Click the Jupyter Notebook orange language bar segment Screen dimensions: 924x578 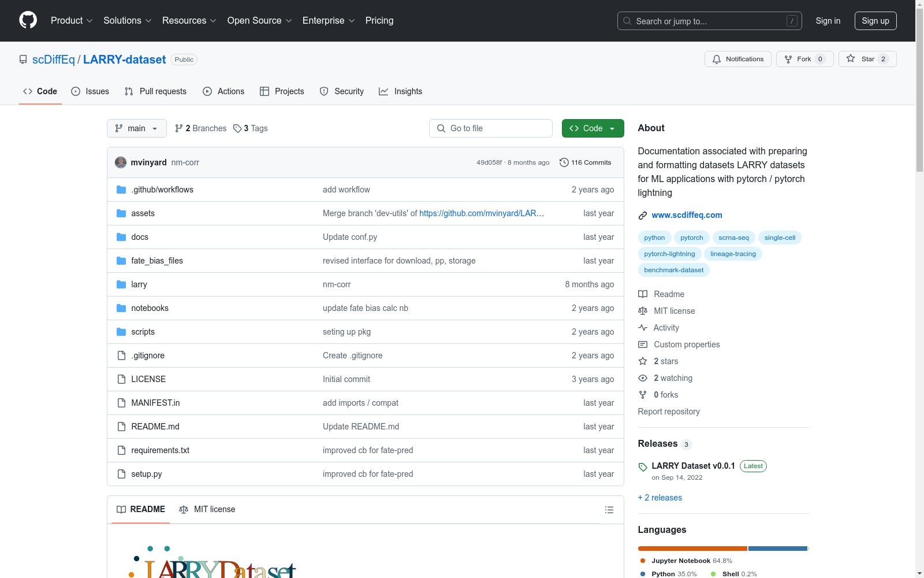(x=692, y=549)
